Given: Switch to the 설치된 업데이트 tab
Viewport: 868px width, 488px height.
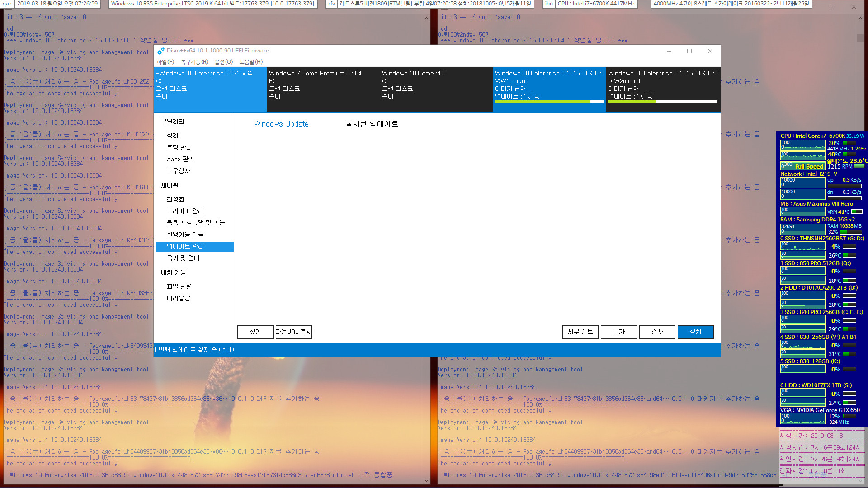Looking at the screenshot, I should (x=372, y=124).
